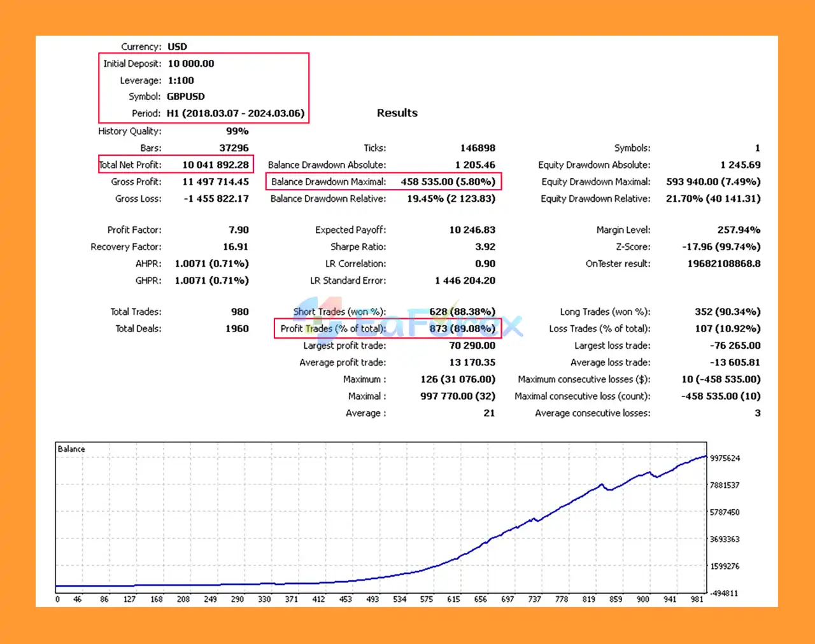815x644 pixels.
Task: Select the Gross Profit value
Action: 215,182
